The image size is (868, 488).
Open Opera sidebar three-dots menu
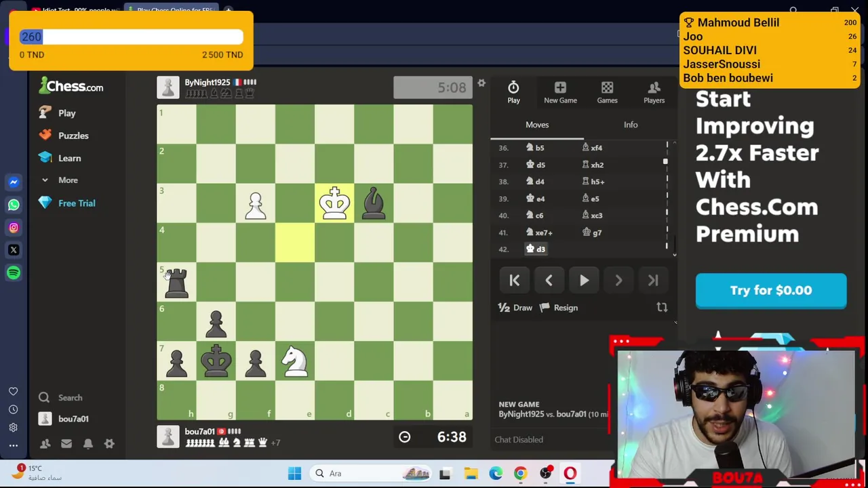tap(13, 445)
